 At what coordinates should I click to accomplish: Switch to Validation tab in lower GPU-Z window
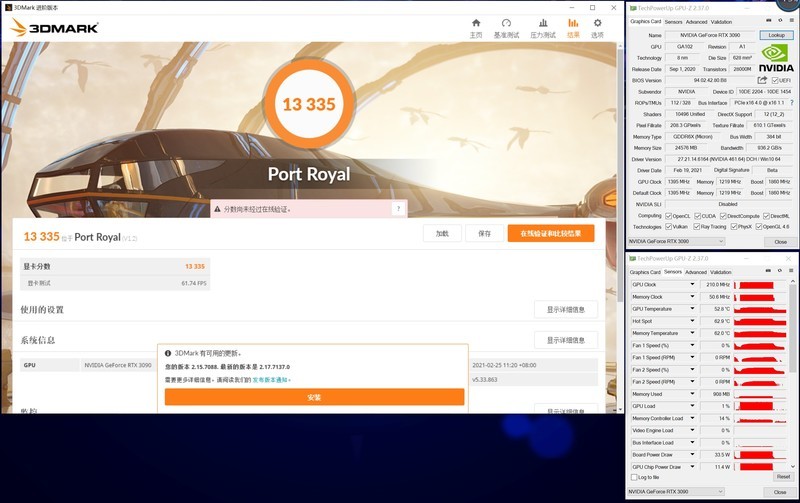pos(721,272)
